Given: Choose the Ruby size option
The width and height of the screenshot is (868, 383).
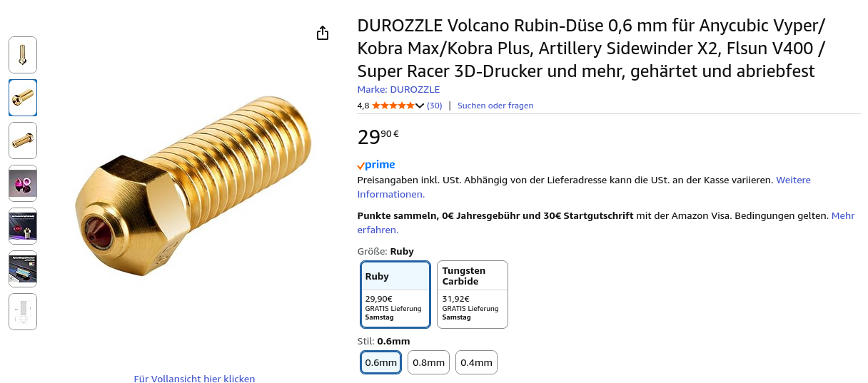Looking at the screenshot, I should click(395, 295).
